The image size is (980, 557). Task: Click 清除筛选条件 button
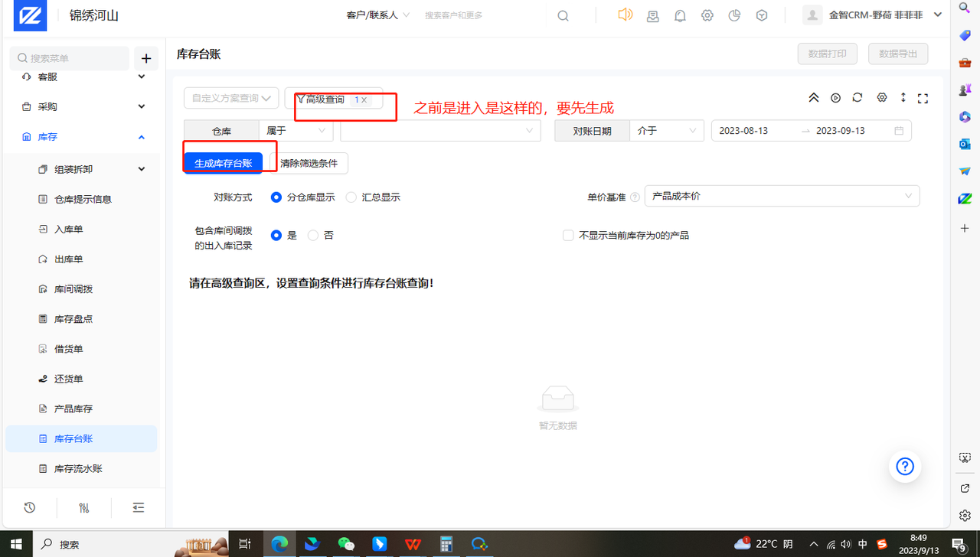[x=309, y=164]
